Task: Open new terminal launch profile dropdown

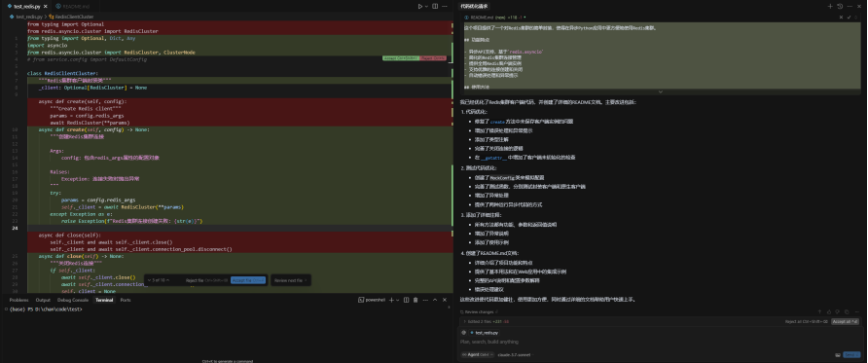Action: 397,300
